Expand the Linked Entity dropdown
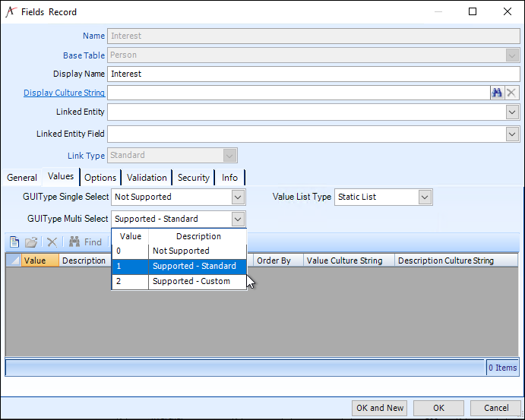 (x=511, y=112)
